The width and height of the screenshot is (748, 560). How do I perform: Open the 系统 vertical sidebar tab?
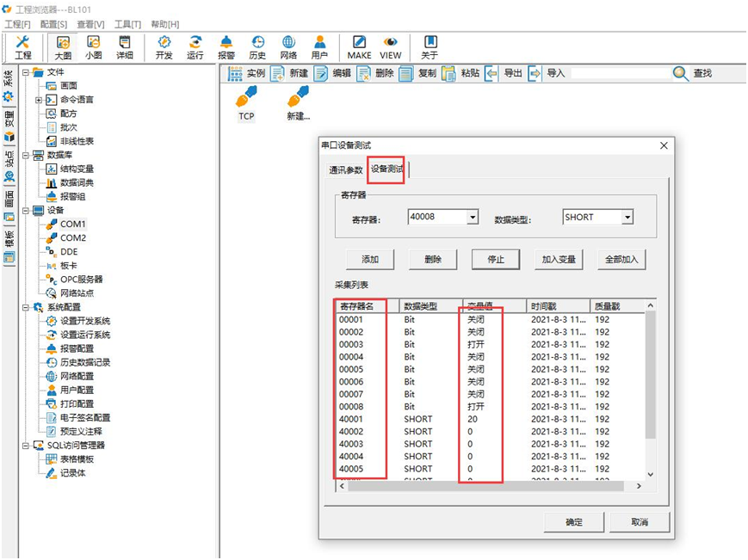(9, 86)
